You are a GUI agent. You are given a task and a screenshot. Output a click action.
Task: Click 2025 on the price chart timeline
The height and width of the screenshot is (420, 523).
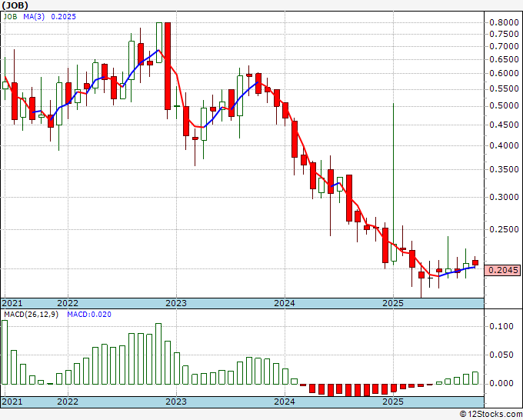pyautogui.click(x=393, y=303)
